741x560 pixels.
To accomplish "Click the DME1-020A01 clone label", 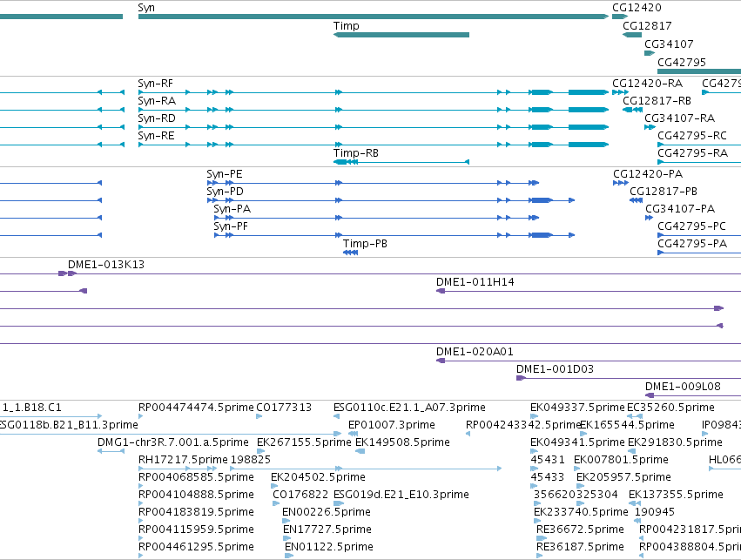I will coord(475,352).
